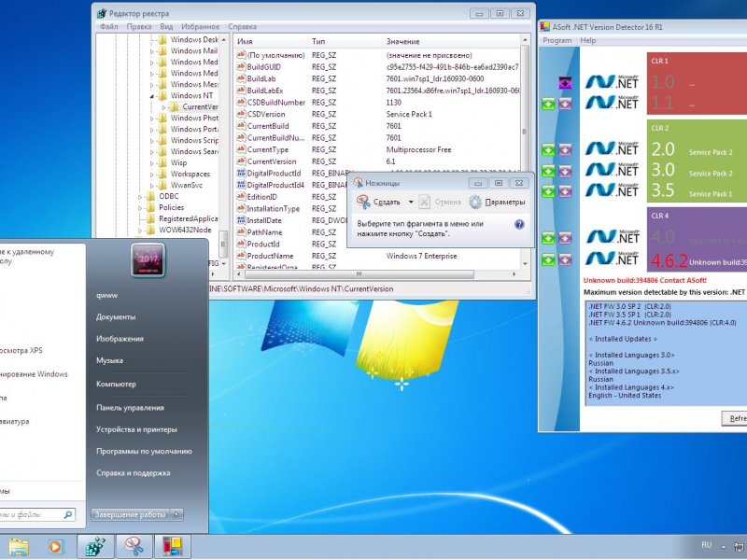Expand the Wisp registry key
Image resolution: width=747 pixels, height=560 pixels.
coord(152,162)
